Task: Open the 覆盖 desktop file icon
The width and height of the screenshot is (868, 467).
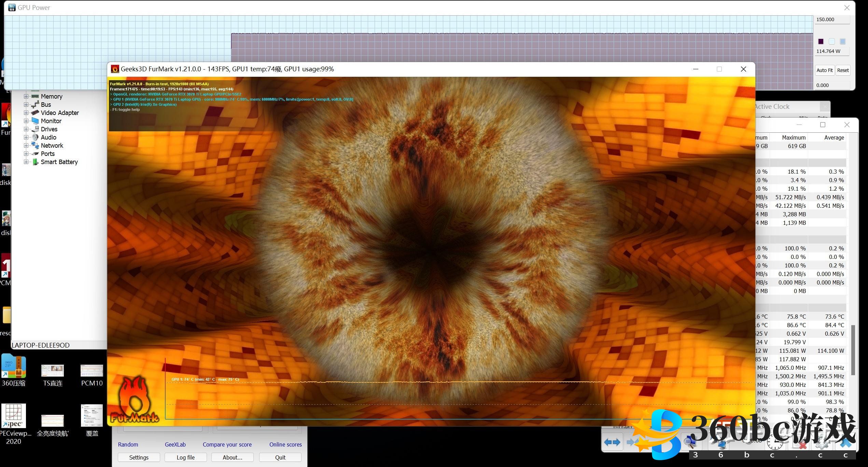Action: [x=92, y=416]
